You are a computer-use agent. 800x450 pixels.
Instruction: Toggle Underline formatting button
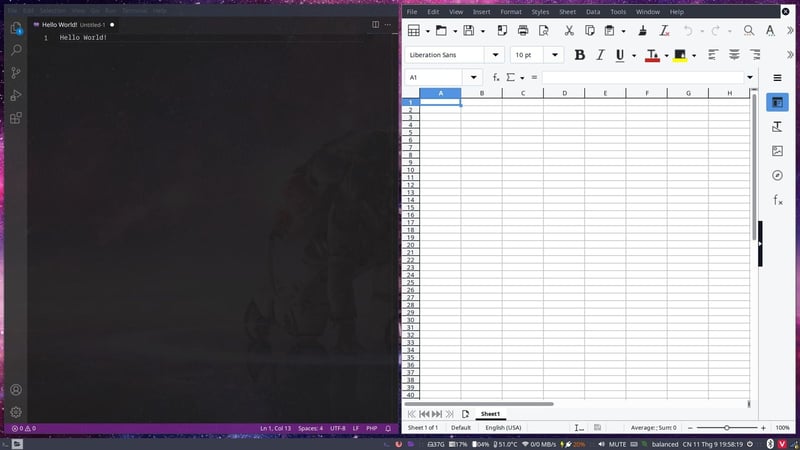click(x=620, y=55)
